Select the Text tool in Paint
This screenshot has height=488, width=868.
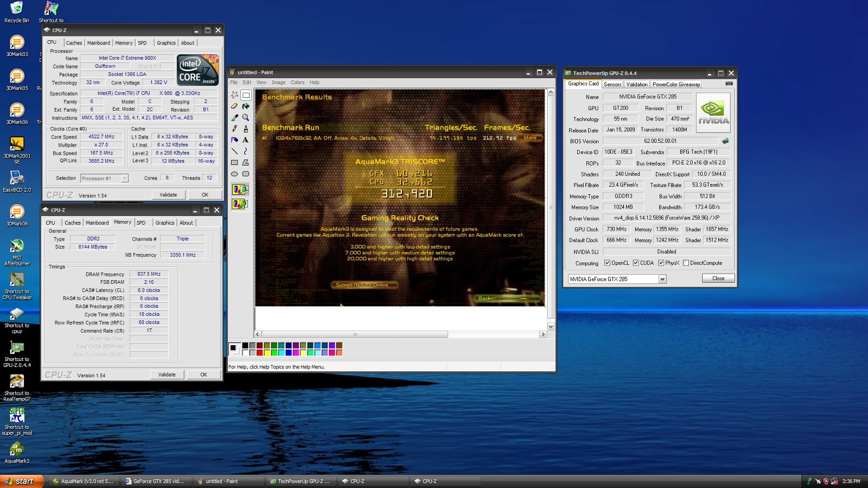click(246, 140)
